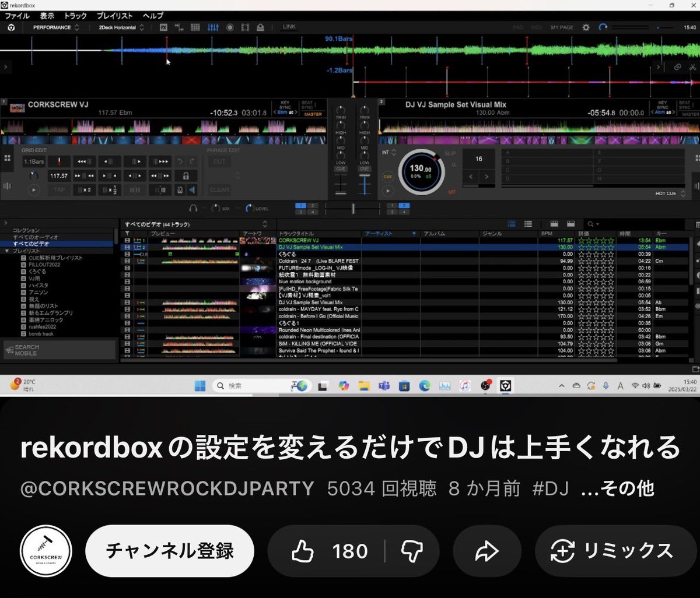Open the deck 2 INT mode dropdown
Image resolution: width=700 pixels, height=598 pixels.
389,153
